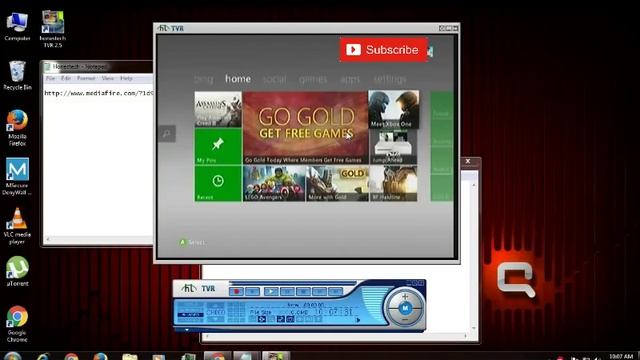Open the games tab in Xbox dashboard
Screen dimensions: 640x360
[x=313, y=79]
